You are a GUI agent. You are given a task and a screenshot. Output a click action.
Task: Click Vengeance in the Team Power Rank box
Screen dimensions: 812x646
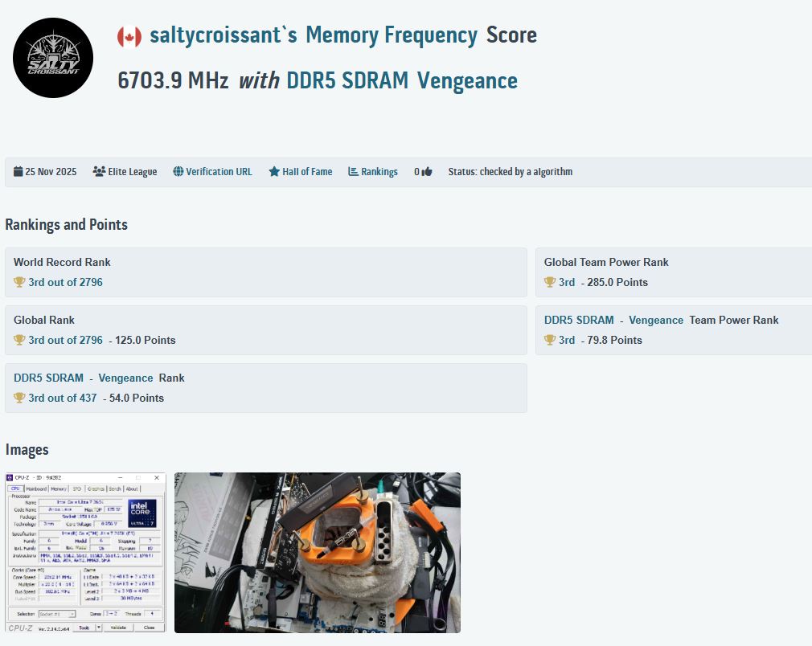tap(656, 320)
